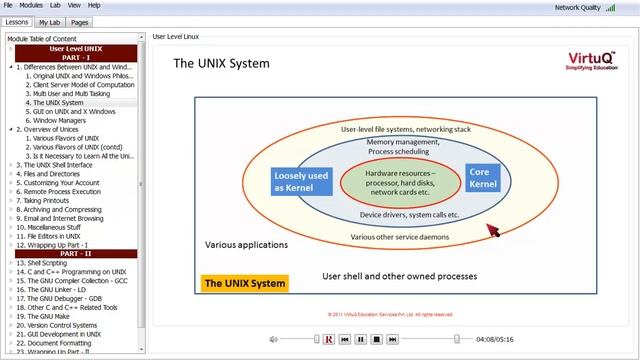Viewport: 640px width, 360px height.
Task: Open lesson GUI on UNIX and X Windows
Action: [70, 111]
